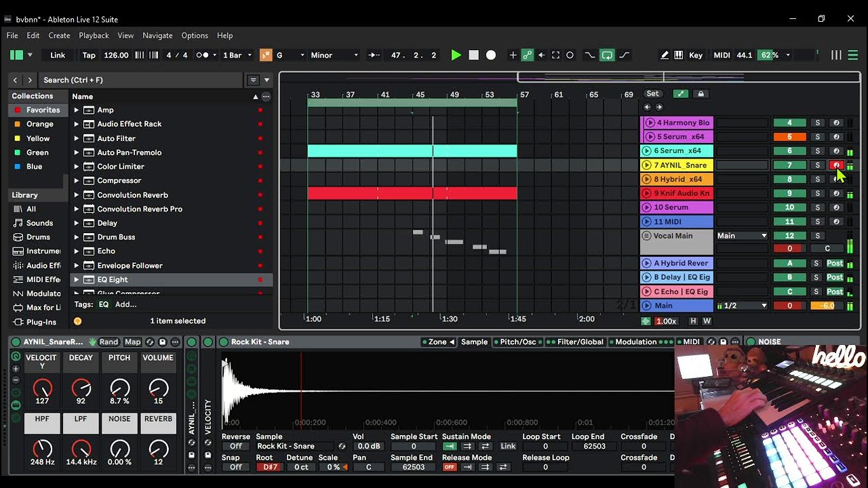The image size is (868, 488).
Task: Toggle Post on A Hybrid Reverb return
Action: point(835,264)
